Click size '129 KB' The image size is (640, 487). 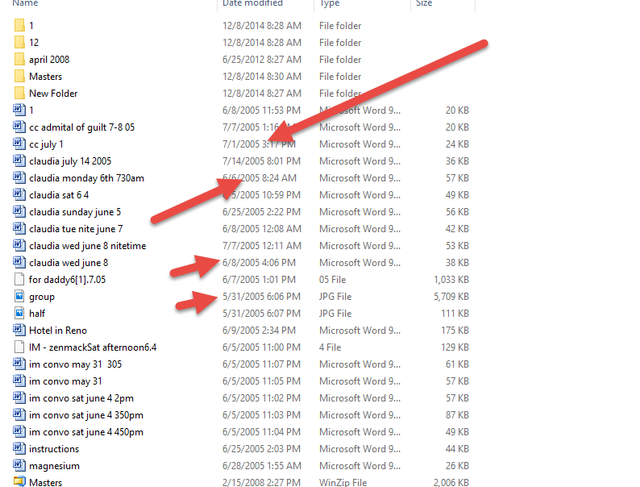pos(455,347)
